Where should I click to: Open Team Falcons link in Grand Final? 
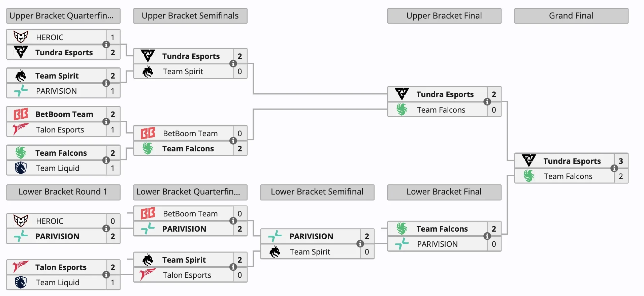[568, 176]
